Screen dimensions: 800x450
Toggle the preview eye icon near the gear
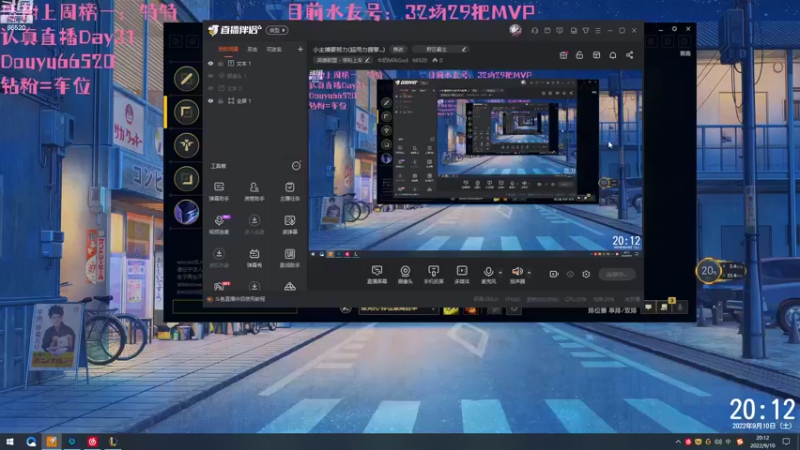pyautogui.click(x=570, y=274)
